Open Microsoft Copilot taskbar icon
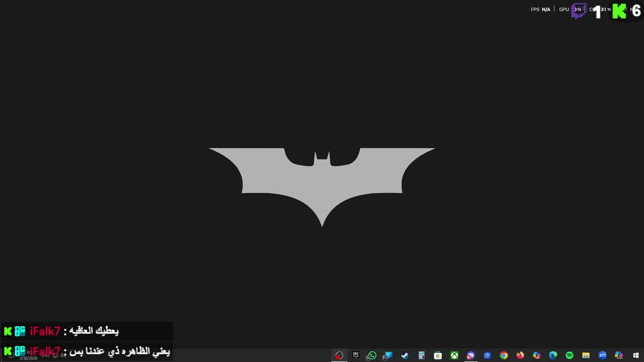644x362 pixels. point(537,355)
